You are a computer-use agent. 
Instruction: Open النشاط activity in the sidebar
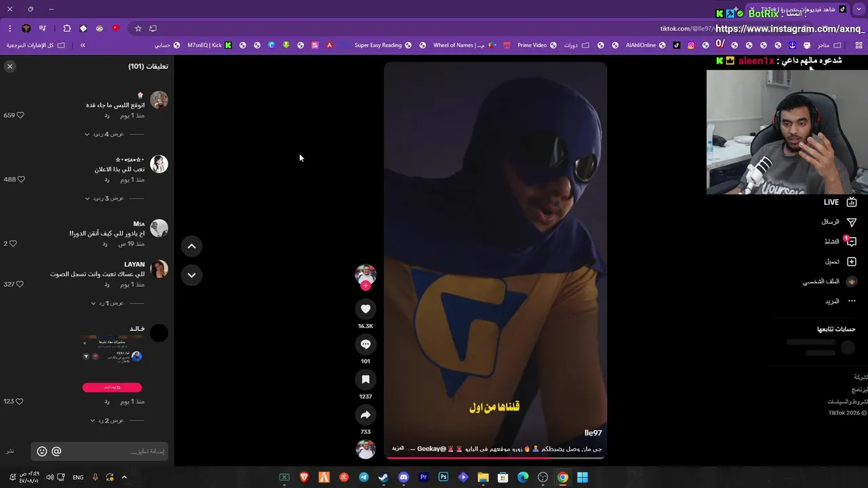point(840,241)
